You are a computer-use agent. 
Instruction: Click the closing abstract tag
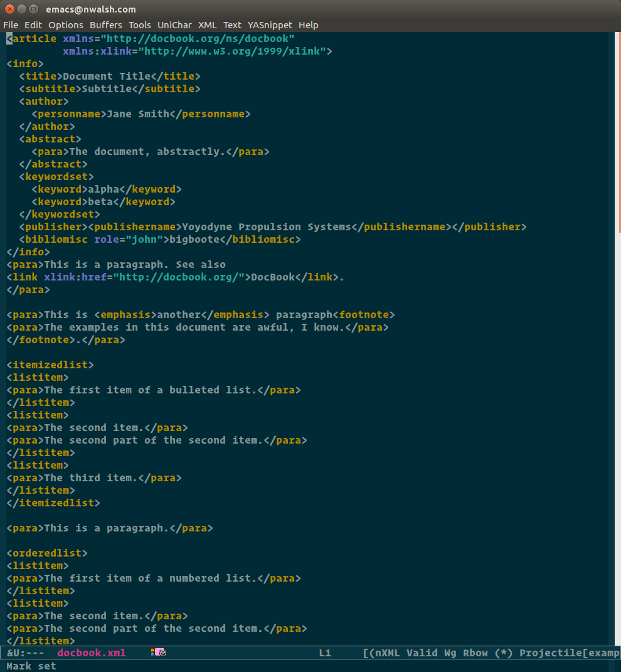(x=53, y=164)
